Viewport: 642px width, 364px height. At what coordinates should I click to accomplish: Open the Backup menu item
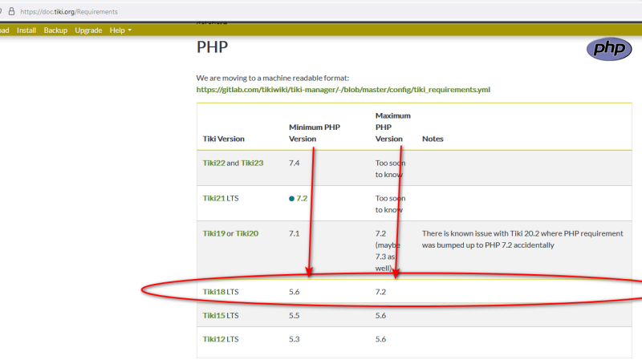(x=55, y=30)
